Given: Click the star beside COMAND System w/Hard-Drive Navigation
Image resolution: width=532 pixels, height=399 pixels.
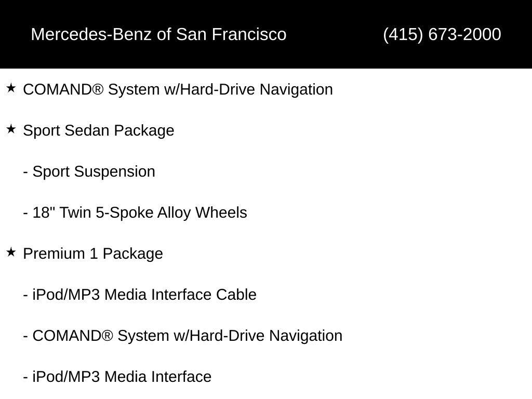Looking at the screenshot, I should [11, 88].
